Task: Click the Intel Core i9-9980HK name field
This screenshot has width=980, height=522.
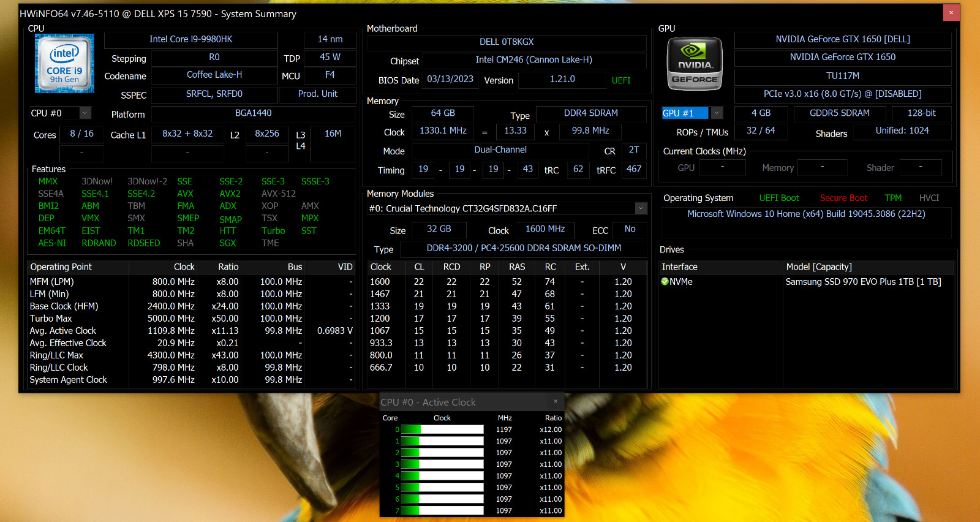Action: click(191, 40)
